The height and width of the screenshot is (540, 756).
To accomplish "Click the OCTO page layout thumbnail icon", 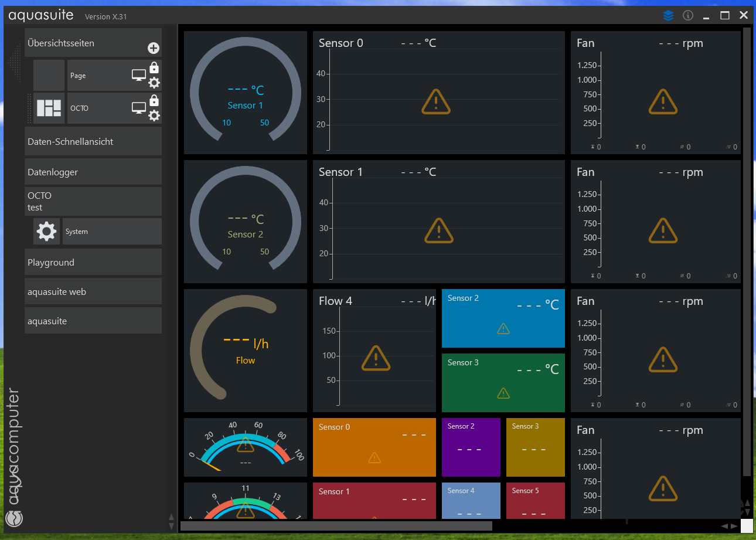I will click(49, 108).
